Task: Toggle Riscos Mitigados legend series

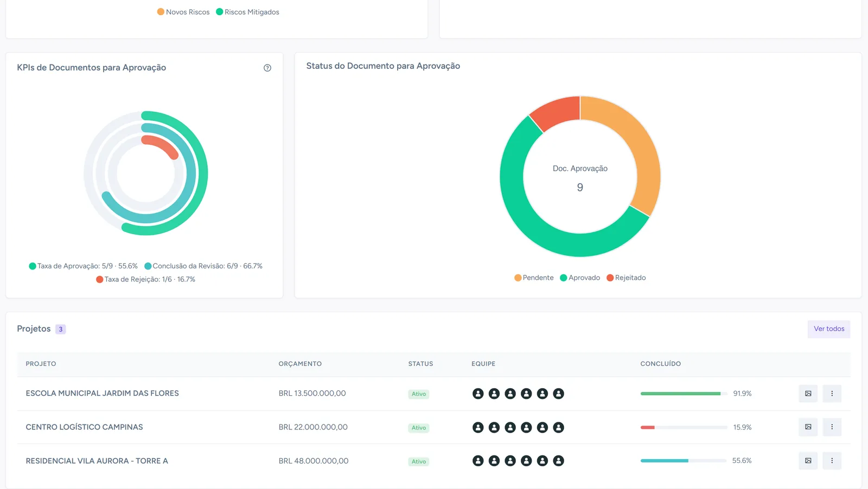Action: click(247, 12)
